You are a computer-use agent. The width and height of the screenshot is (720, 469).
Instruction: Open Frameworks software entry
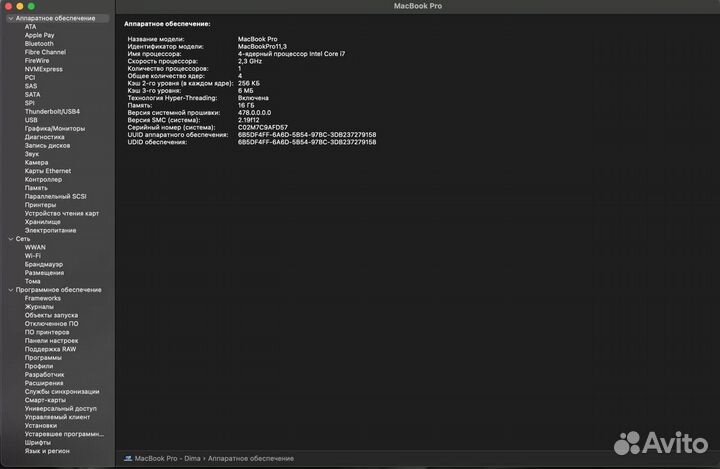pos(43,299)
